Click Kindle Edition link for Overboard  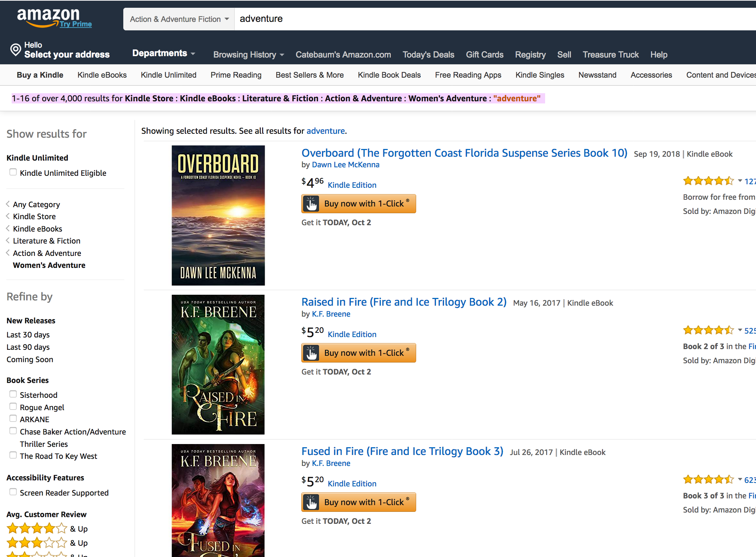(352, 185)
